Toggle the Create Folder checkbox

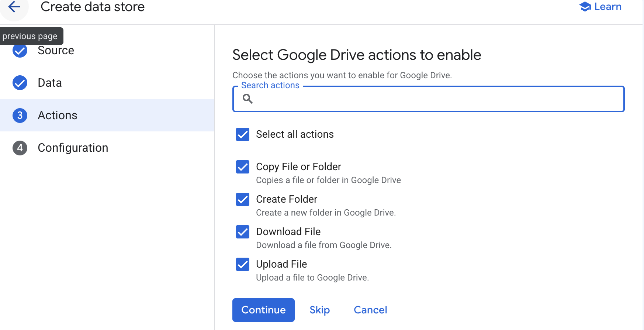pyautogui.click(x=243, y=199)
